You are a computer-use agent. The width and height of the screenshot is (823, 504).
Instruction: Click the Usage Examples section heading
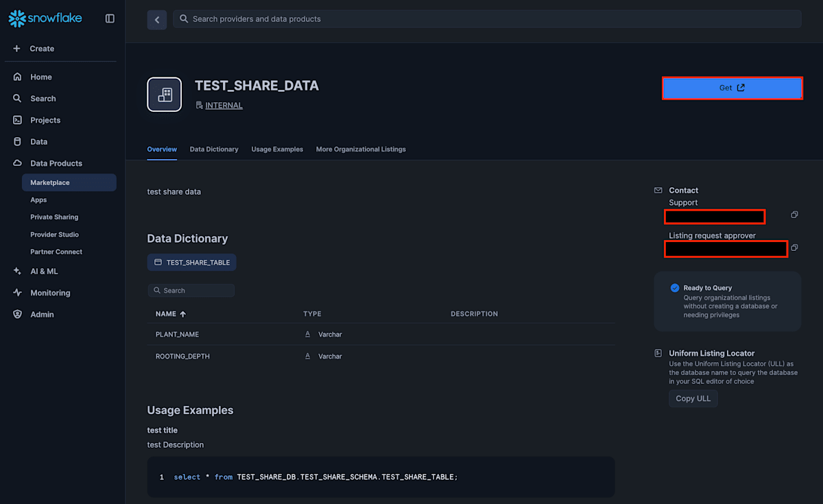point(190,410)
